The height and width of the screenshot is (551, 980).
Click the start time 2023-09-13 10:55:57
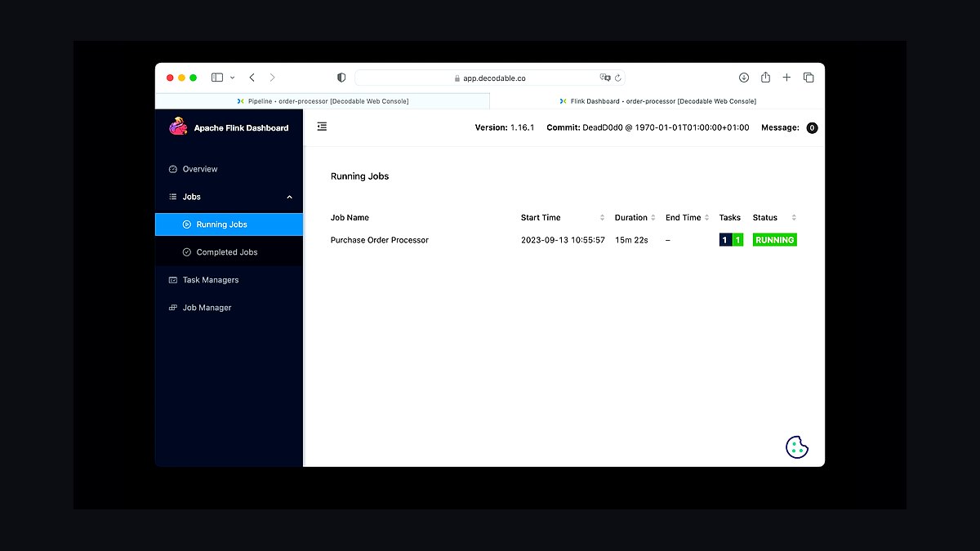pyautogui.click(x=563, y=240)
